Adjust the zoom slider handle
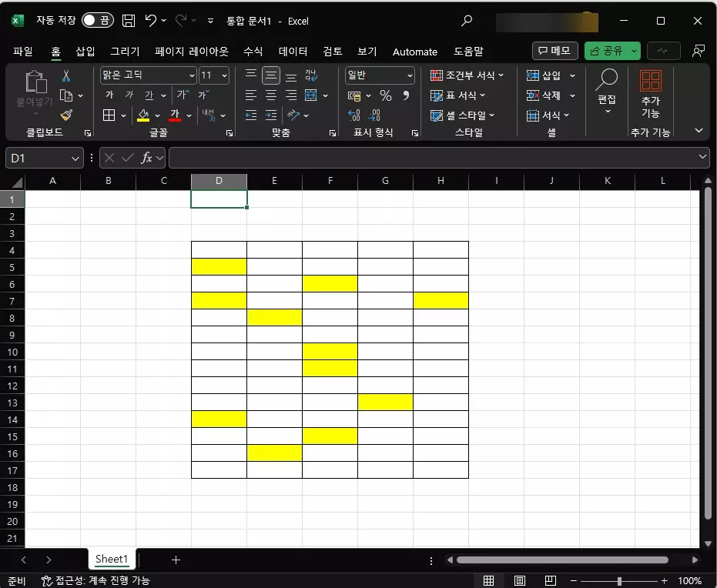Screen dimensions: 717x588 click(x=619, y=581)
